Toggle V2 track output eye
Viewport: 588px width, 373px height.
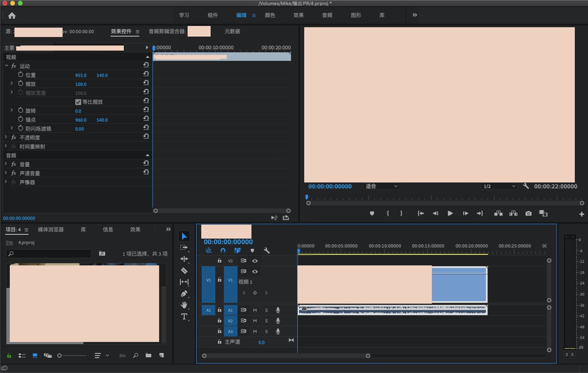point(255,261)
